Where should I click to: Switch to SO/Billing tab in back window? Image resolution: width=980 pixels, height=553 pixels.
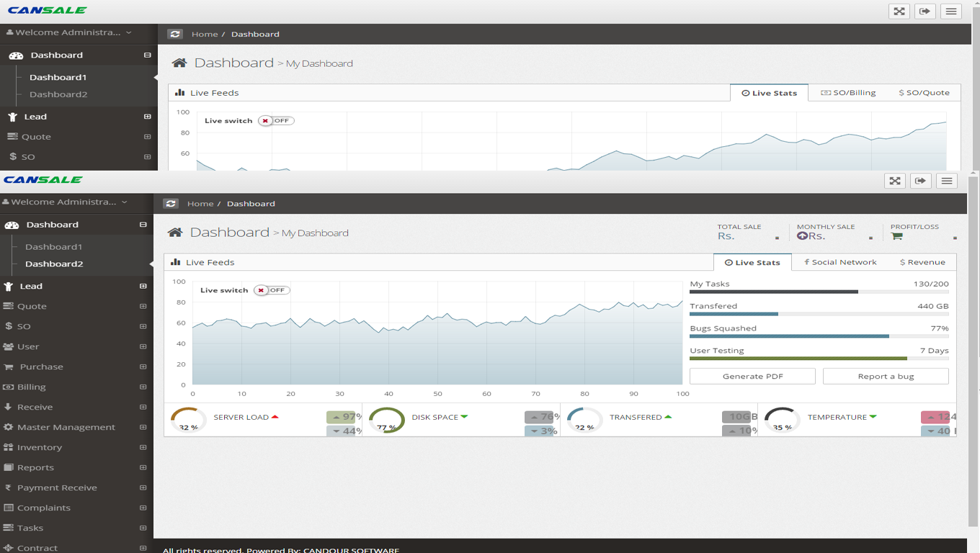tap(848, 92)
